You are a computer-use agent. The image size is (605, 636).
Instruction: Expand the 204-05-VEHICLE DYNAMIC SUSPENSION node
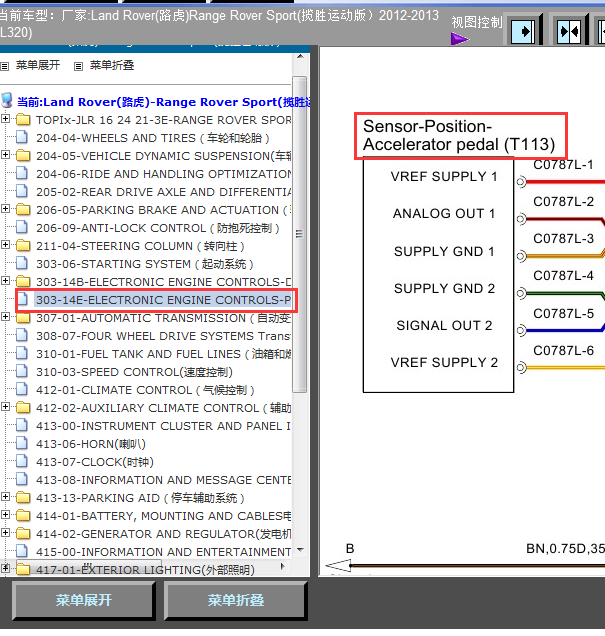pyautogui.click(x=5, y=155)
